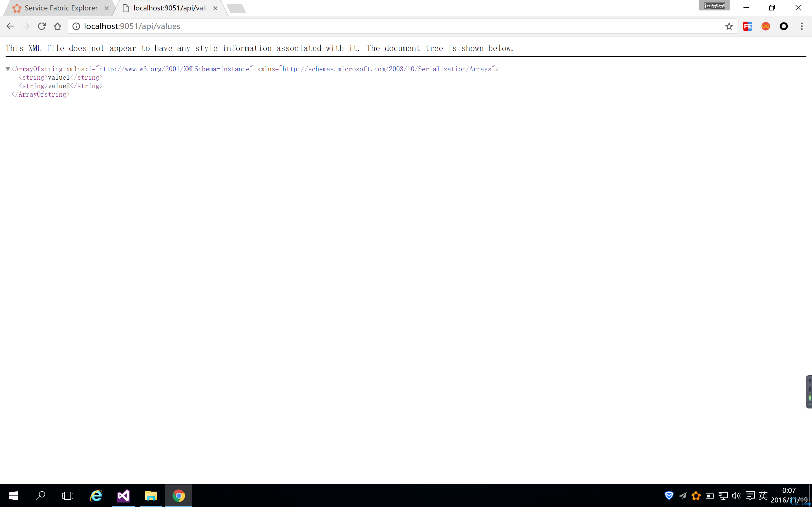Click the orange infinity extension icon
This screenshot has height=507, width=812.
(766, 26)
